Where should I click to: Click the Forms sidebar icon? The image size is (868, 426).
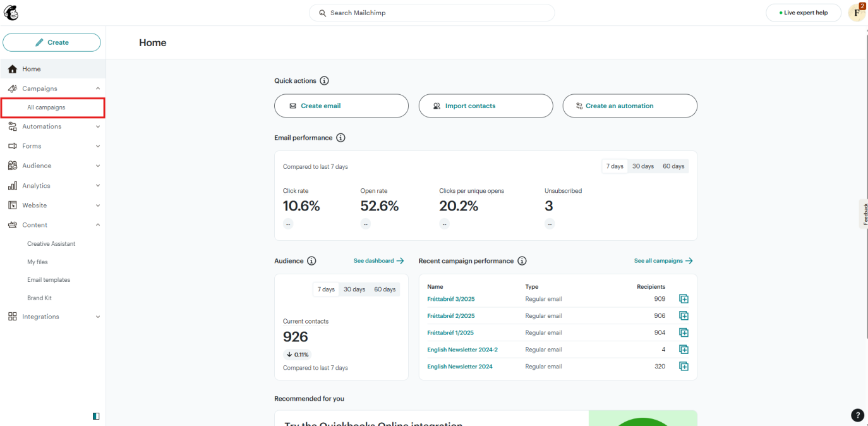[13, 146]
